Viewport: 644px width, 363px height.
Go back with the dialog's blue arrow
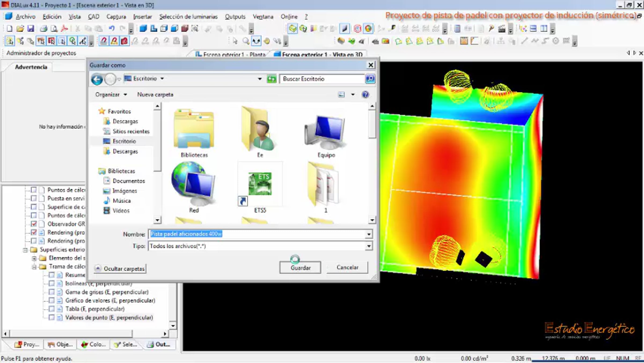coord(97,79)
